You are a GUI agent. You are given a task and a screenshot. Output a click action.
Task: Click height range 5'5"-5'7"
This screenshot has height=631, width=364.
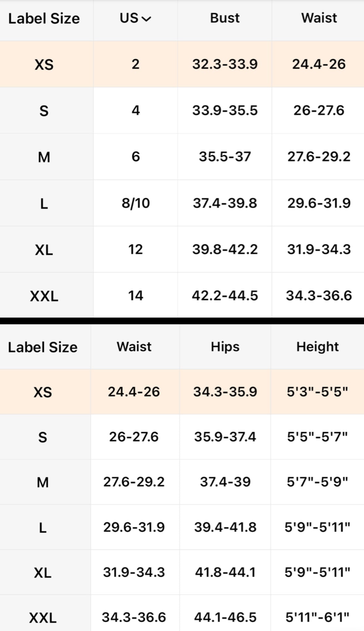pos(317,437)
